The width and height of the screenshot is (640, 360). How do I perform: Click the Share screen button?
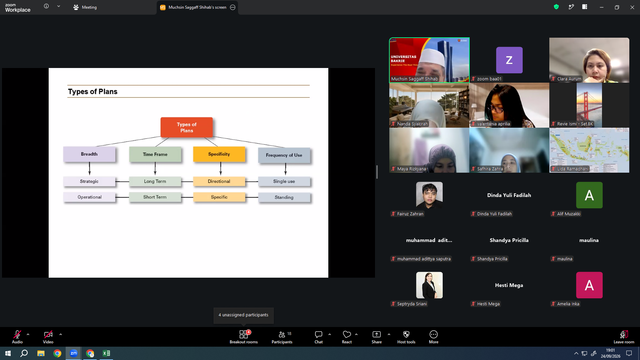point(376,337)
